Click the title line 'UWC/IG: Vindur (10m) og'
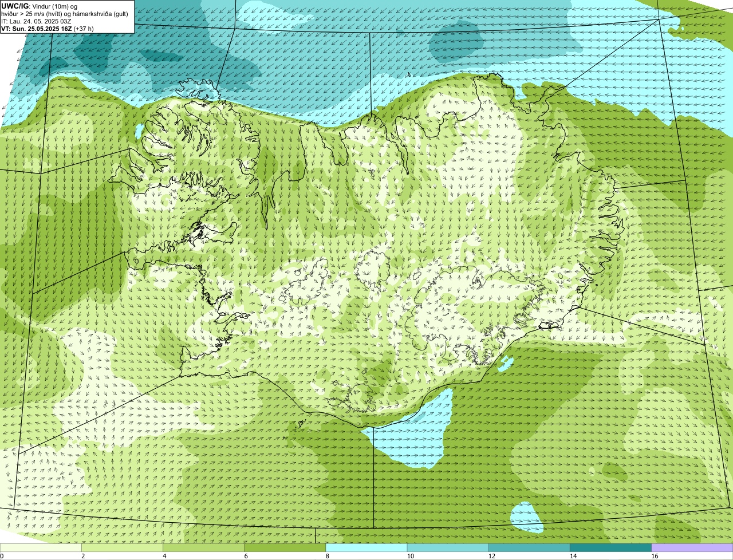 pos(40,6)
